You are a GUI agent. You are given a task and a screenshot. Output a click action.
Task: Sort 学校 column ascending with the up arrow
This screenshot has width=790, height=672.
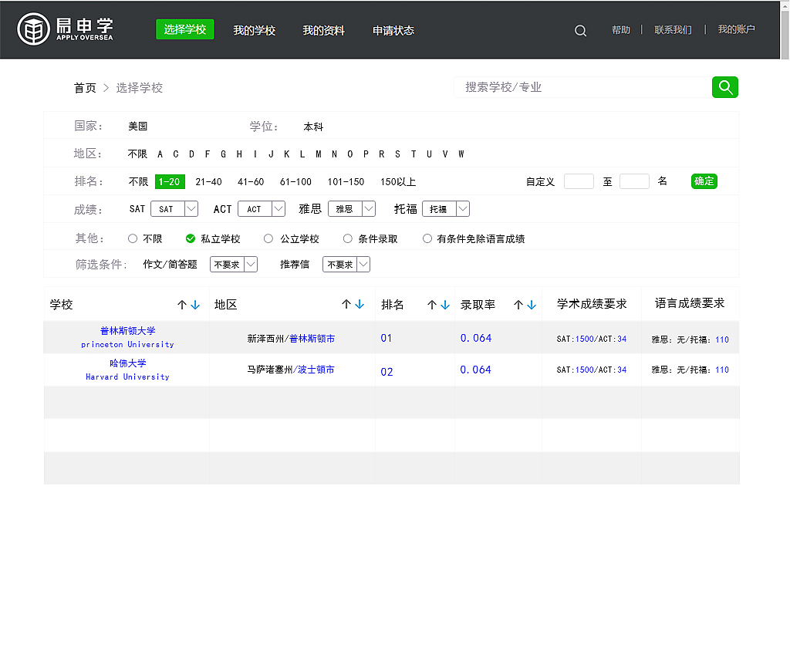click(x=182, y=305)
